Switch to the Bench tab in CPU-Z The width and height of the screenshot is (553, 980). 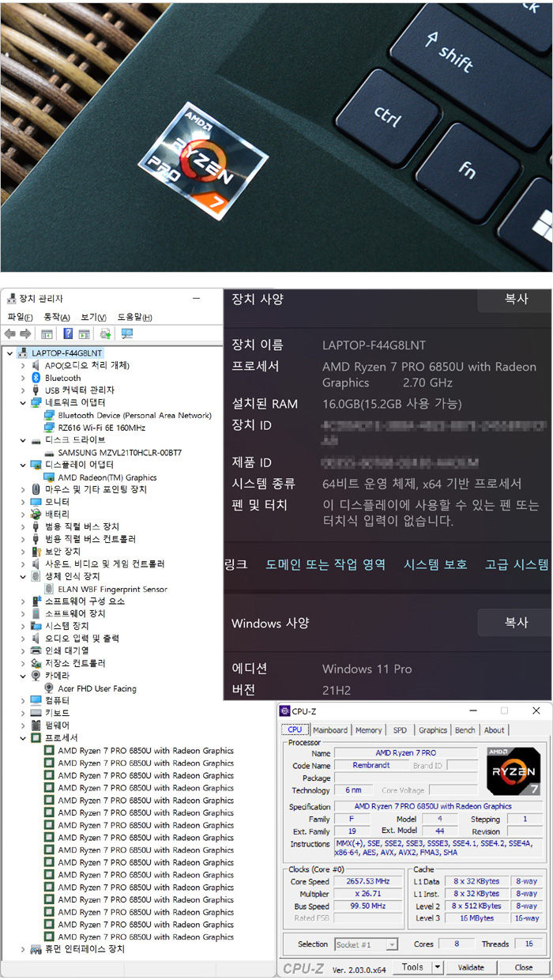(465, 730)
